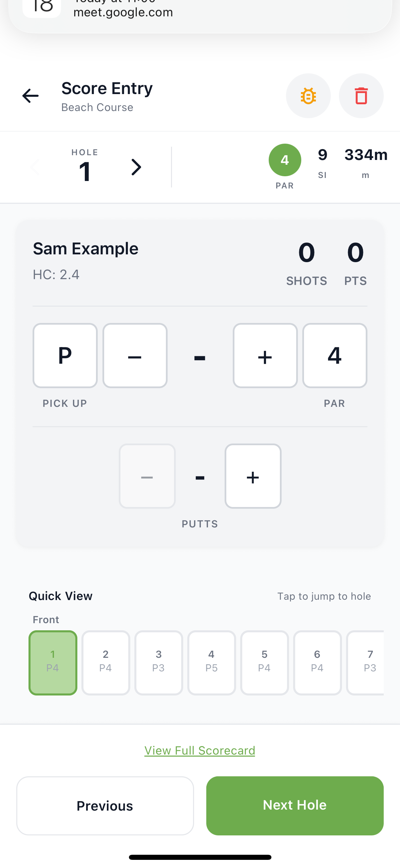Decrease shots with minus button

click(x=135, y=356)
